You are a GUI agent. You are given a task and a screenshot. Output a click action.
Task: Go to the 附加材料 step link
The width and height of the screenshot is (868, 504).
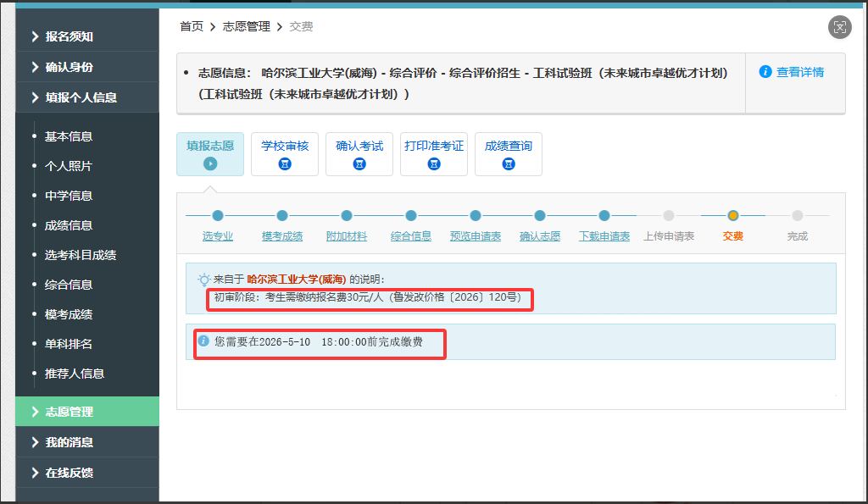(x=347, y=236)
